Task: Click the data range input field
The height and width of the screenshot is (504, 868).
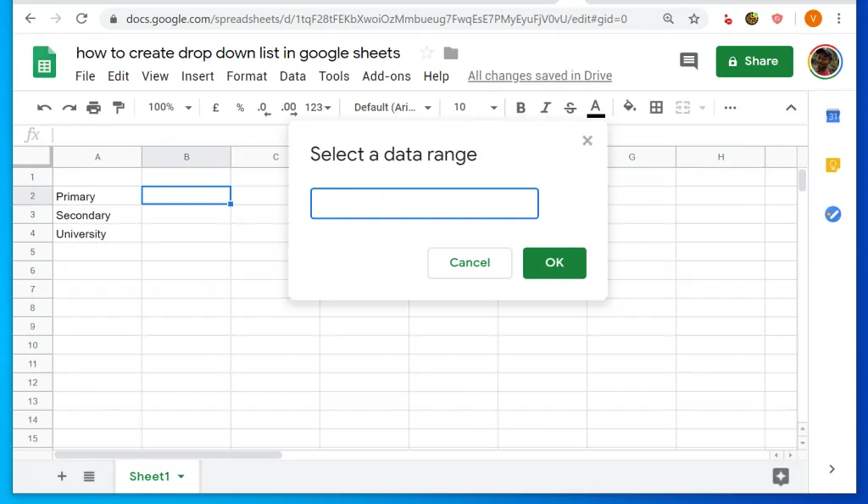Action: click(424, 204)
